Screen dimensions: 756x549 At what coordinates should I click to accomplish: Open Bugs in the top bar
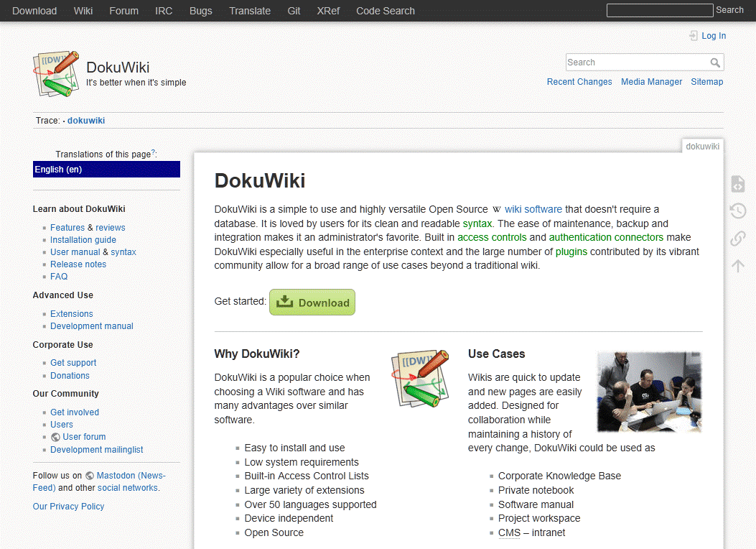200,11
